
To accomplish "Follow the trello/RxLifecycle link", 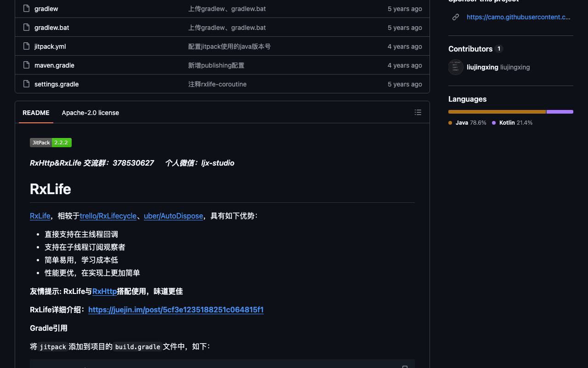I will 108,216.
